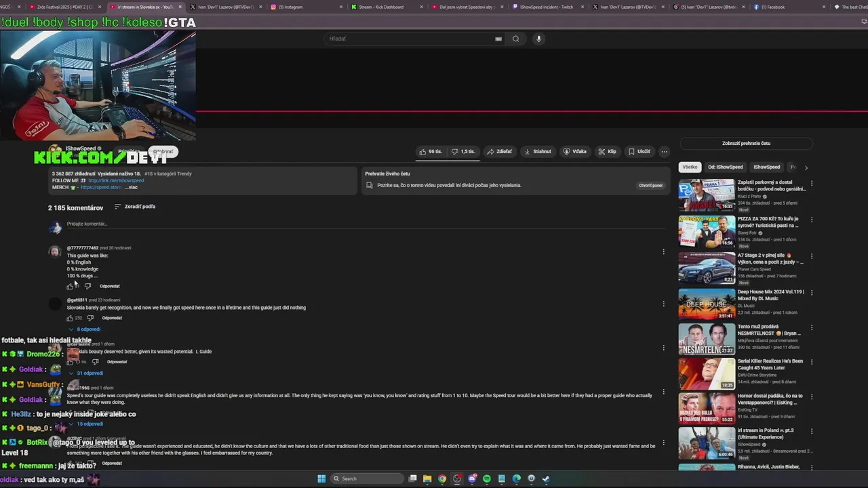Reply to @gatti311's comment

113,318
